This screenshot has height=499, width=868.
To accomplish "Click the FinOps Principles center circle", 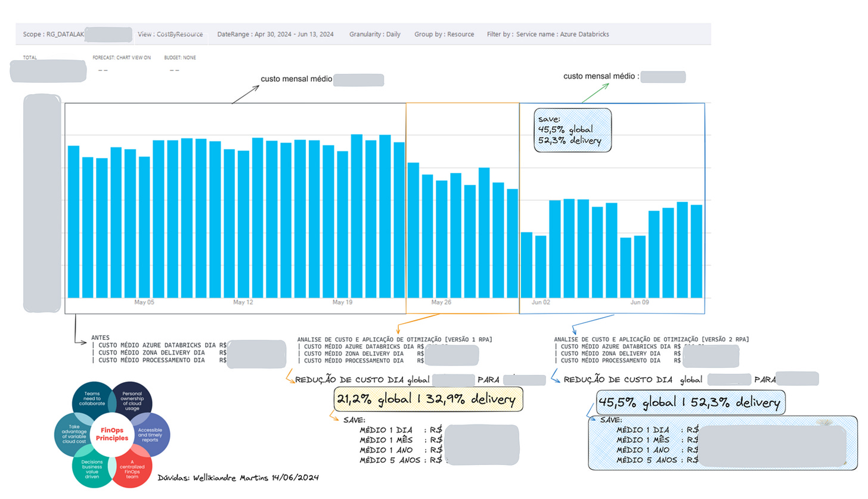I will pos(113,433).
